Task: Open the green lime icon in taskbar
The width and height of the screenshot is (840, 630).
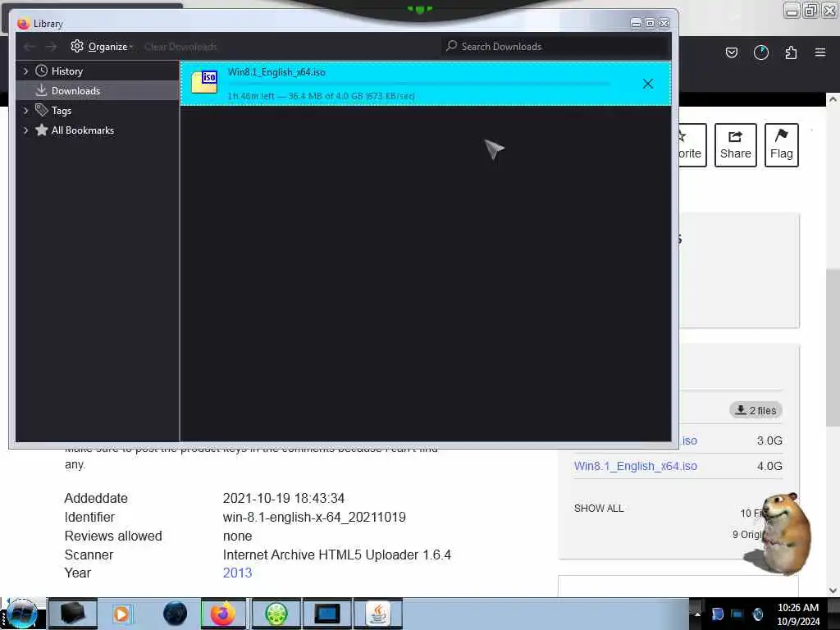Action: point(276,614)
